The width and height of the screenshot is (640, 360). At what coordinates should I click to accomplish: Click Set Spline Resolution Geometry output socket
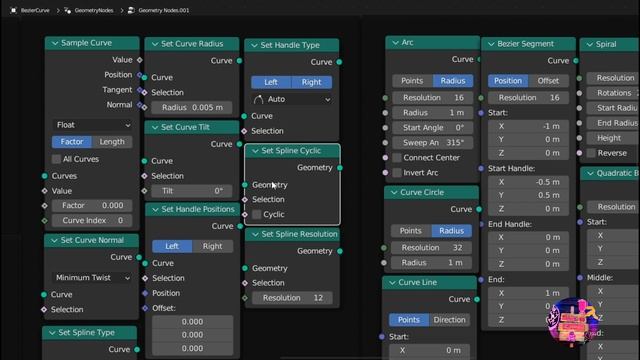pos(340,251)
